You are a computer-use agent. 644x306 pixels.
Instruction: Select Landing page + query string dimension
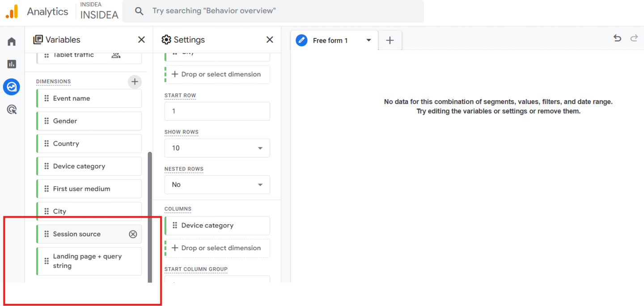pyautogui.click(x=89, y=261)
